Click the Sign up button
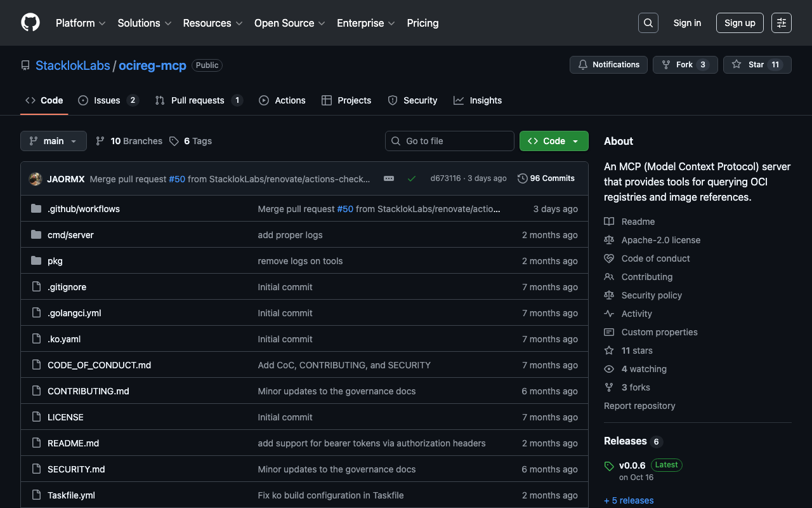Screen dimensions: 812x508 [739, 23]
